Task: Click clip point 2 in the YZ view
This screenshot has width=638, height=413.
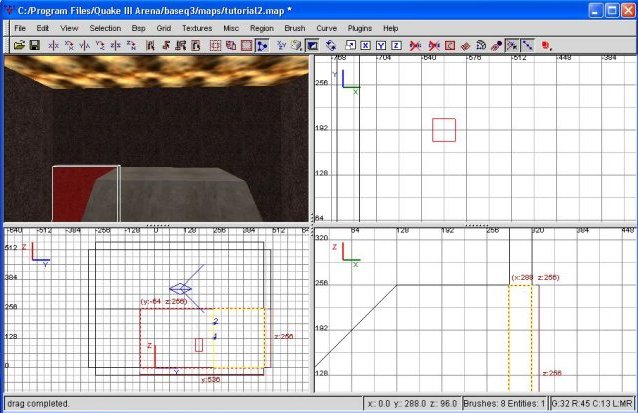Action: (215, 321)
